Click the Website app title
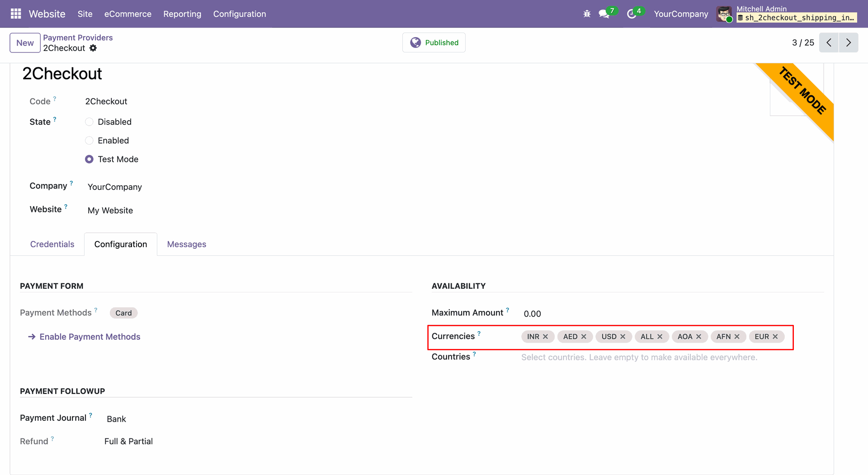The height and width of the screenshot is (475, 868). coord(47,14)
